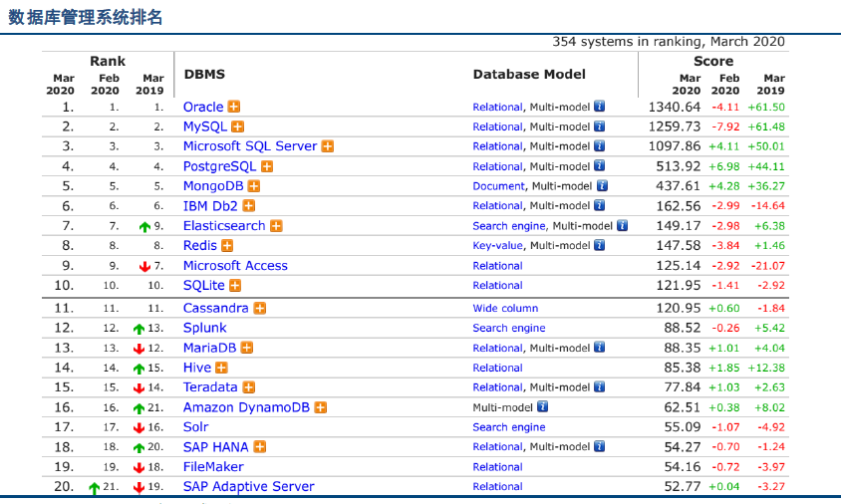The height and width of the screenshot is (504, 841).
Task: Click the plus icon next to SAP HANA
Action: click(260, 446)
